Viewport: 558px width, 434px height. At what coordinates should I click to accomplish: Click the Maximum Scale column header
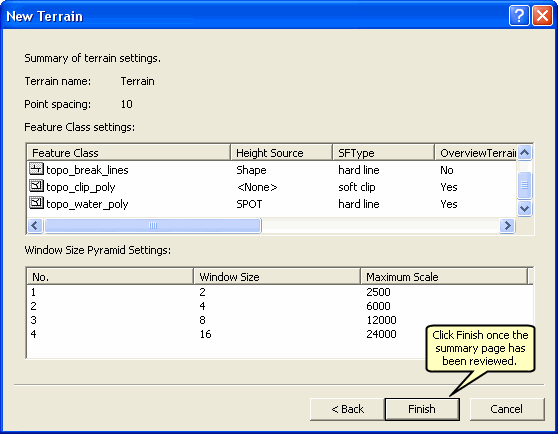pos(444,276)
